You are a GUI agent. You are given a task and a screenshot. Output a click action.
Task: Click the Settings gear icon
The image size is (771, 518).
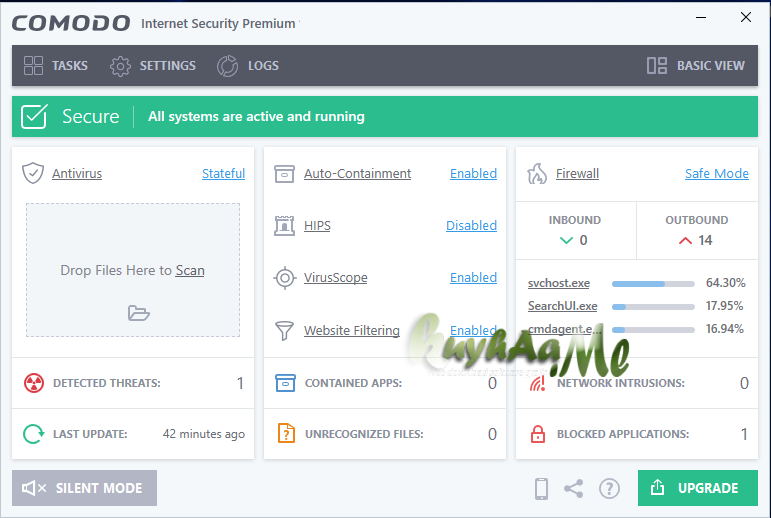point(120,66)
